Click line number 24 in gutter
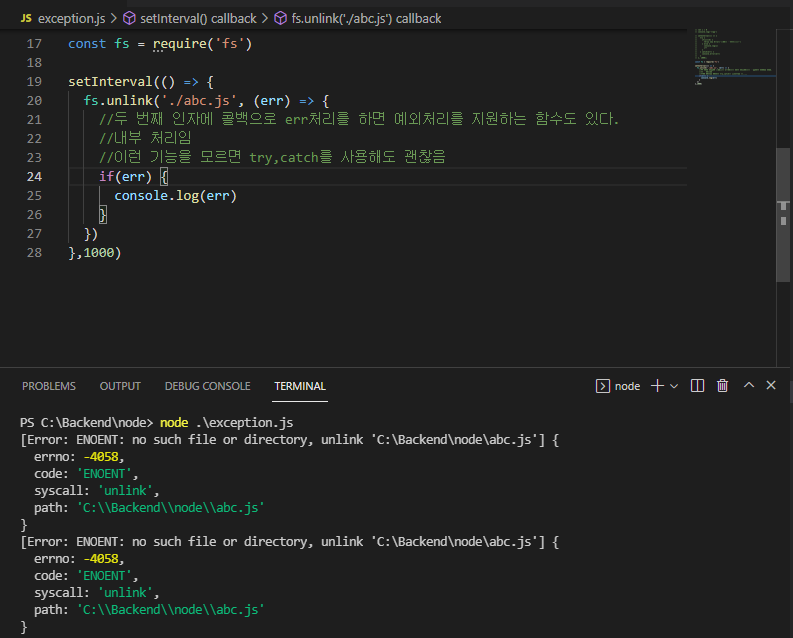The width and height of the screenshot is (793, 638). [x=34, y=177]
